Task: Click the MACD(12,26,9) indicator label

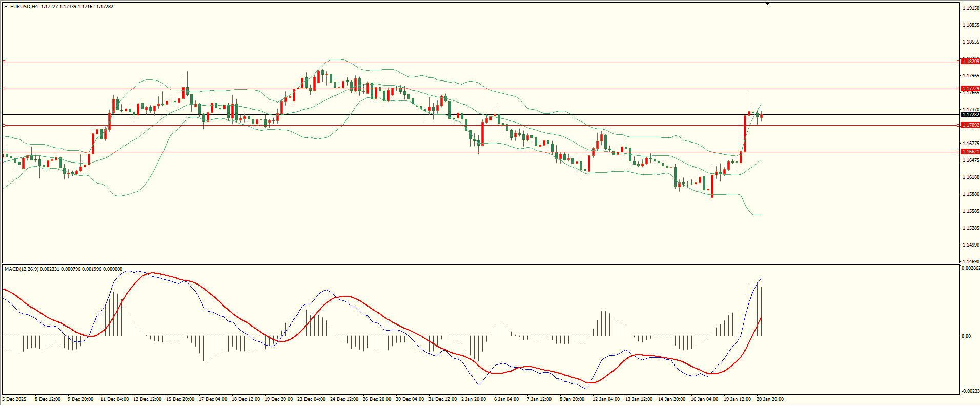Action: coord(21,269)
